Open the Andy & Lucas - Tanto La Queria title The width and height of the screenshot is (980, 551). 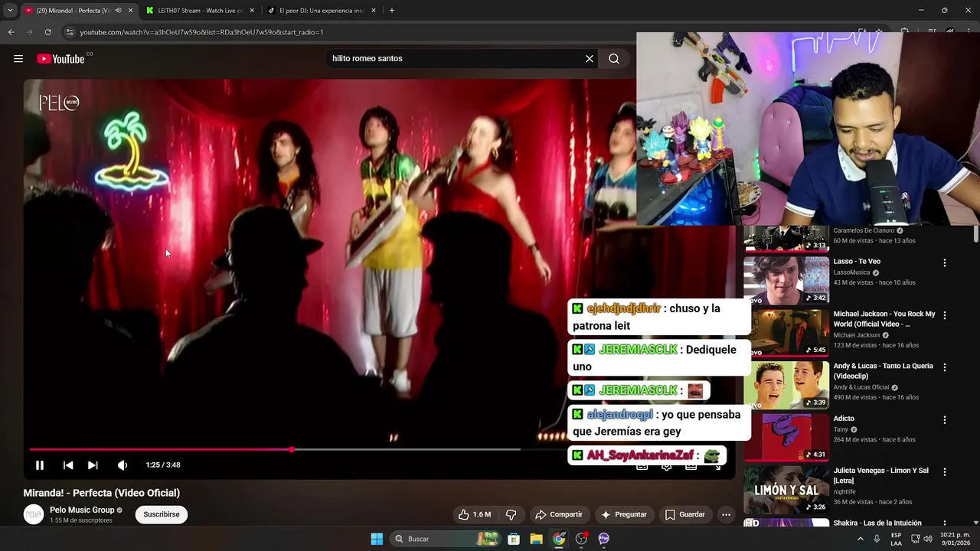pos(883,370)
